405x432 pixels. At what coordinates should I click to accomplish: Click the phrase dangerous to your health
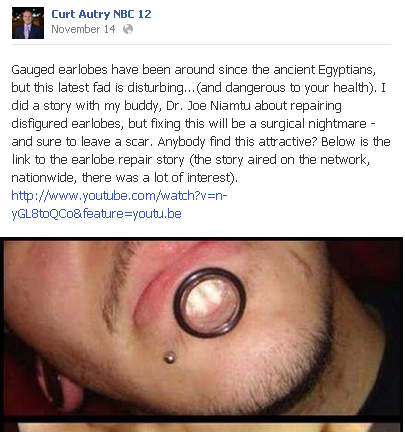click(x=297, y=88)
